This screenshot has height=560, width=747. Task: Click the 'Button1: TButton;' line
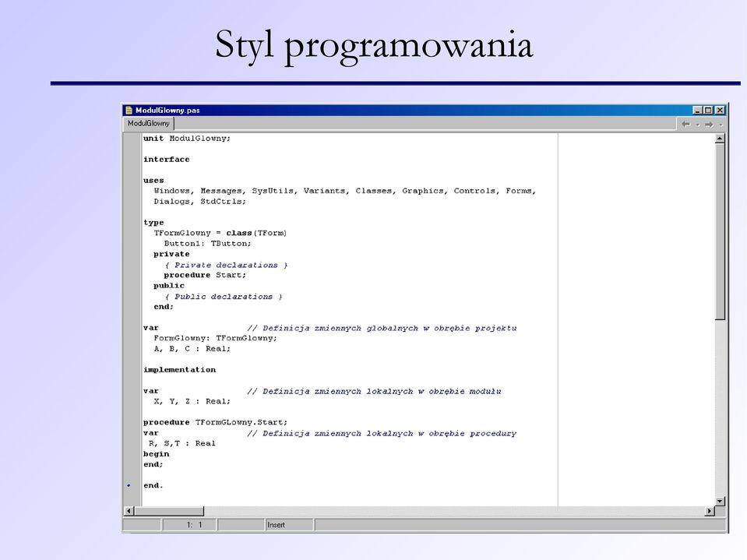207,243
